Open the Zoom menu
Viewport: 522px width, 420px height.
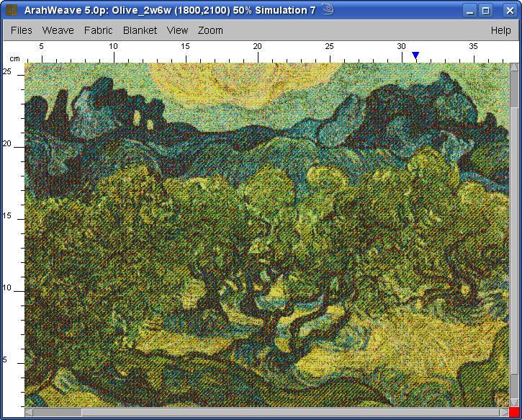pyautogui.click(x=210, y=30)
